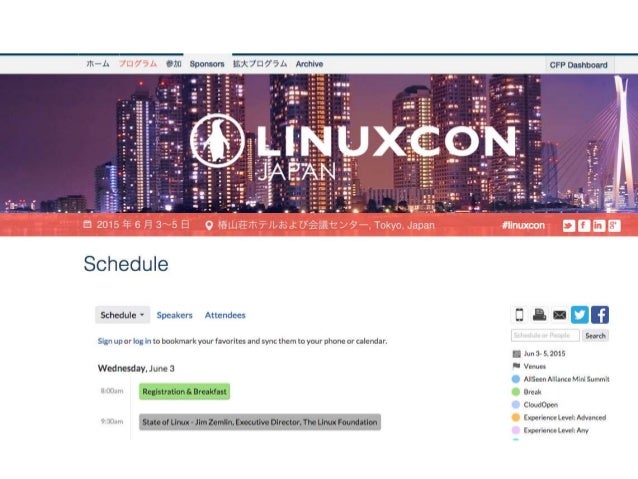
Task: Click the green Break color dot
Action: (x=516, y=392)
